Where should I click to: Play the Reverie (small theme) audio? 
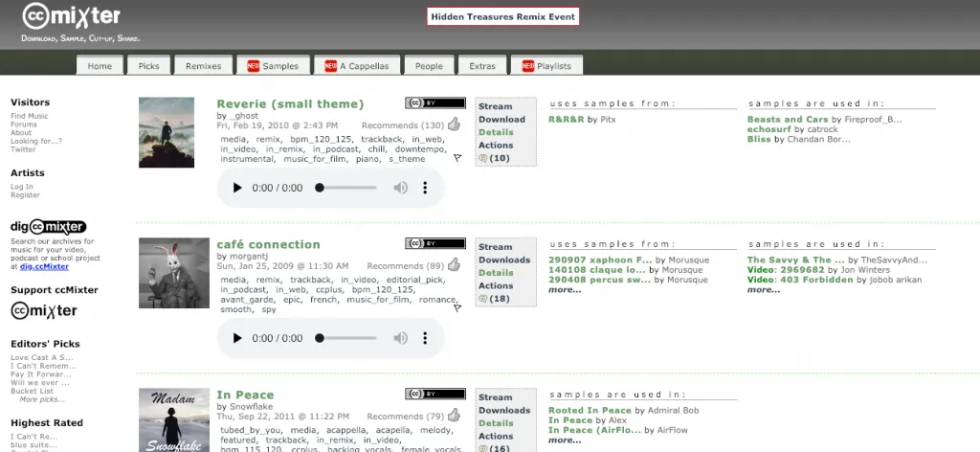point(237,188)
